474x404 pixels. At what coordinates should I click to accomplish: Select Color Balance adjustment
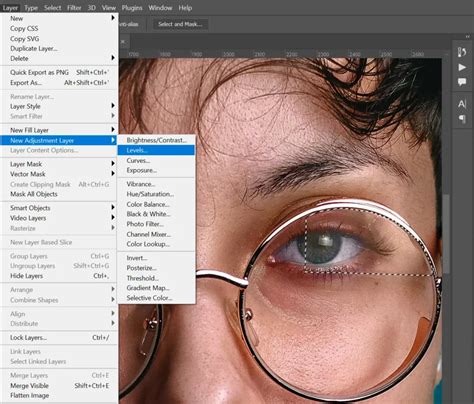click(x=156, y=204)
